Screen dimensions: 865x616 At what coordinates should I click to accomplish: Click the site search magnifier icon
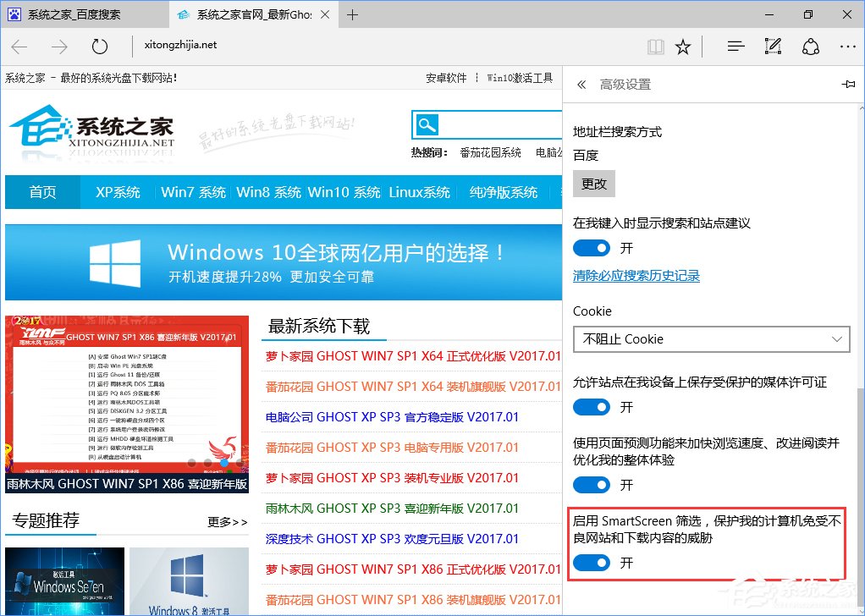[x=427, y=124]
